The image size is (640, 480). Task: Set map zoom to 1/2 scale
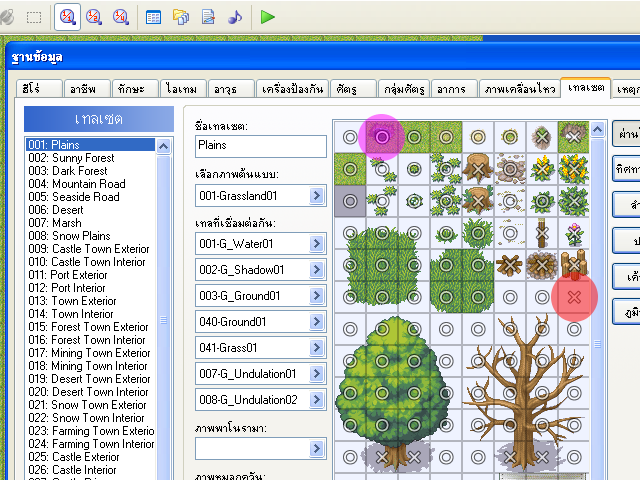pyautogui.click(x=94, y=17)
